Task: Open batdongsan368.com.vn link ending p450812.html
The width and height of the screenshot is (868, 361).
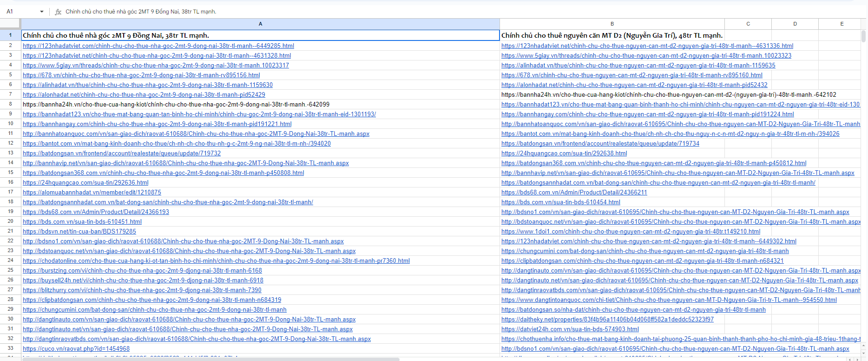Action: click(x=654, y=163)
